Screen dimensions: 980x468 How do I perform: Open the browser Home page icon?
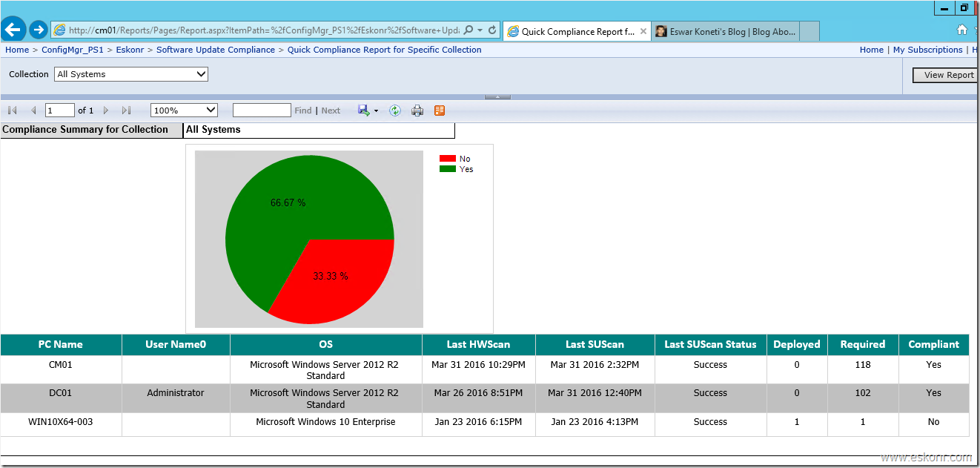(962, 30)
